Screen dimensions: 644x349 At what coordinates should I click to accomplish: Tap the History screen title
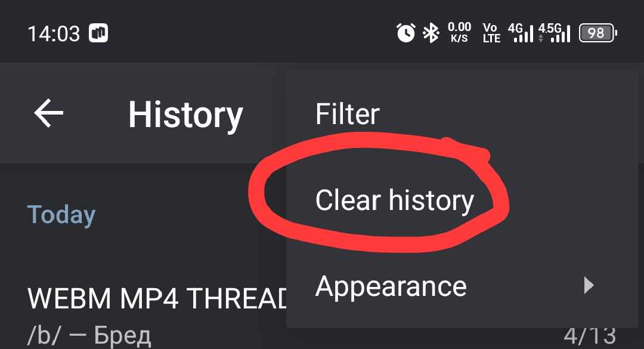tap(185, 116)
